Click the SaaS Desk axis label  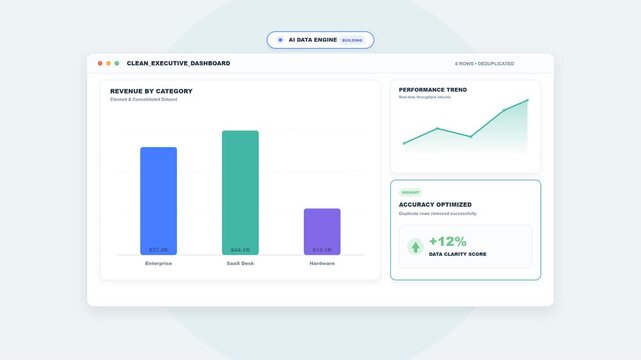point(240,264)
